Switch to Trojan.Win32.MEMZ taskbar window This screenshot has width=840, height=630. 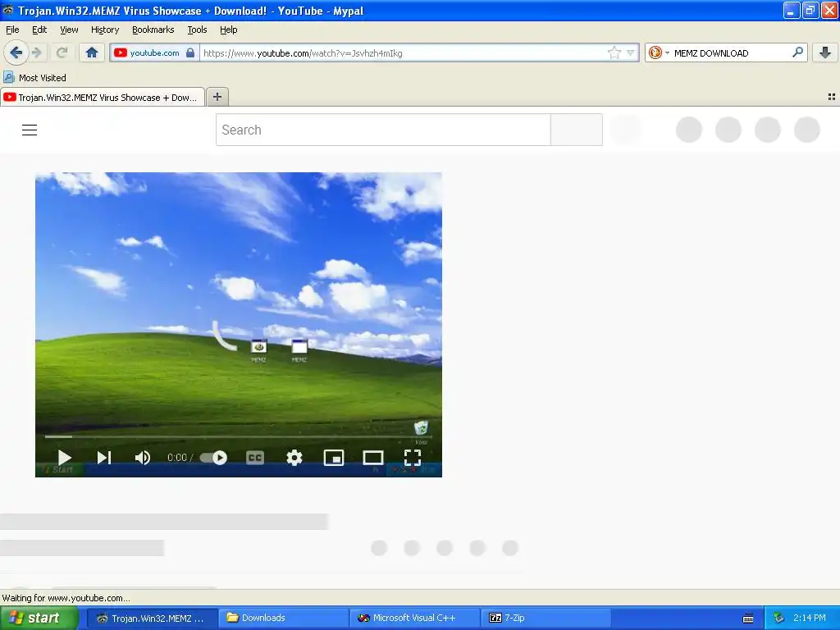pyautogui.click(x=152, y=619)
